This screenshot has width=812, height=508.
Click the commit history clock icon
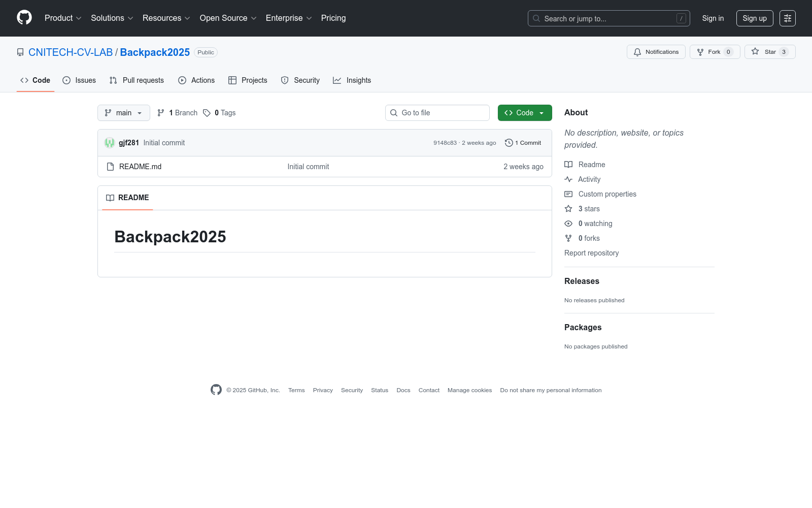(x=509, y=143)
